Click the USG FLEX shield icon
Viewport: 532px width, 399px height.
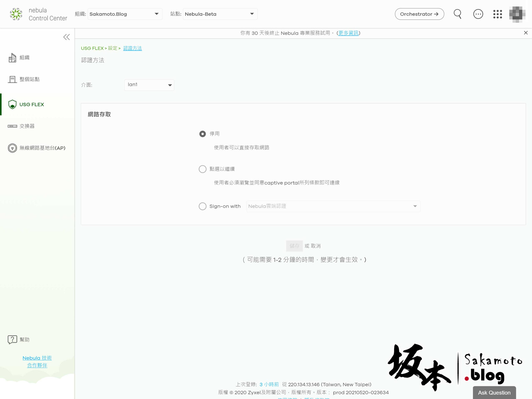coord(12,104)
